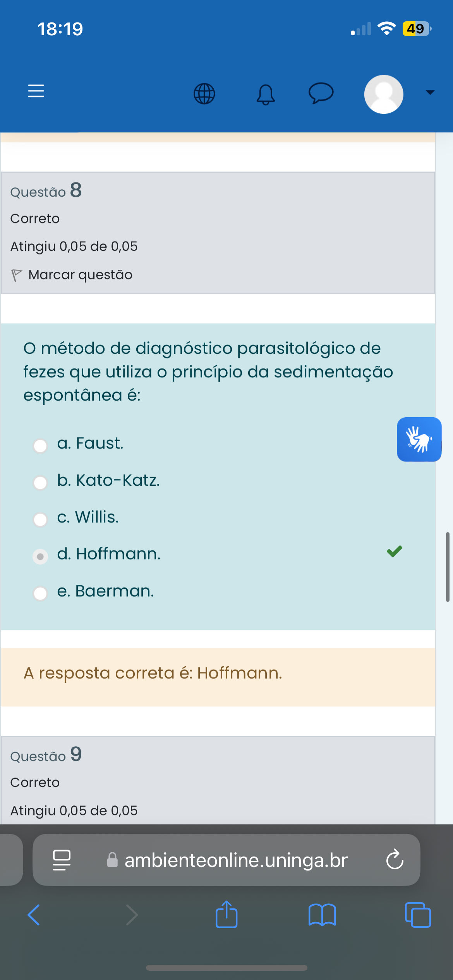This screenshot has width=453, height=980.
Task: Expand the user menu dropdown arrow
Action: (430, 92)
